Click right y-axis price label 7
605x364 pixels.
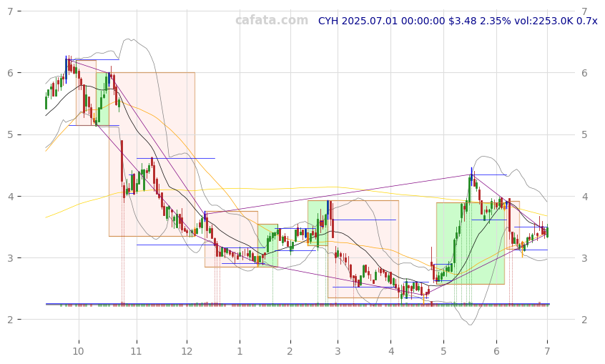(x=584, y=11)
